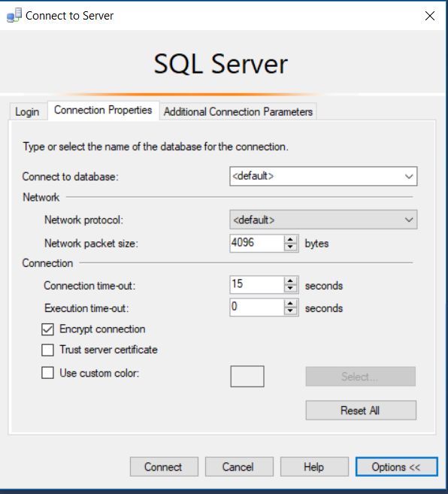The height and width of the screenshot is (494, 448).
Task: Collapse the dialog with Options << button
Action: point(397,467)
